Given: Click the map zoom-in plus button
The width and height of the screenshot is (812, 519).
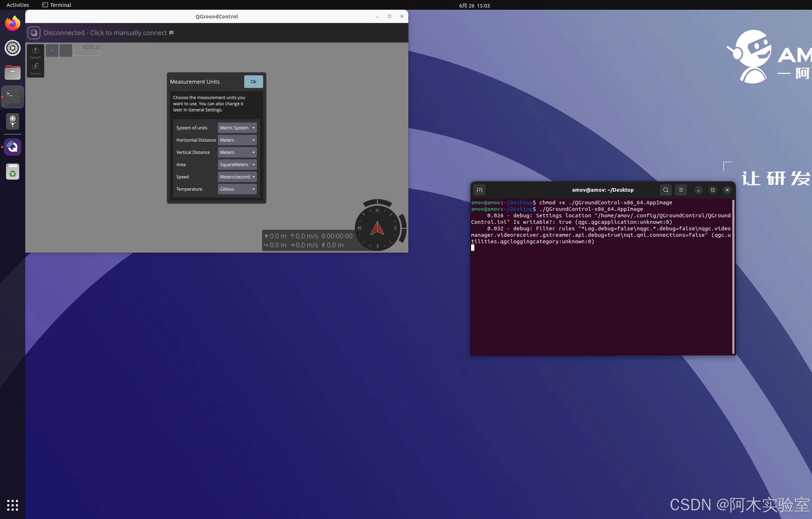Looking at the screenshot, I should pyautogui.click(x=52, y=51).
